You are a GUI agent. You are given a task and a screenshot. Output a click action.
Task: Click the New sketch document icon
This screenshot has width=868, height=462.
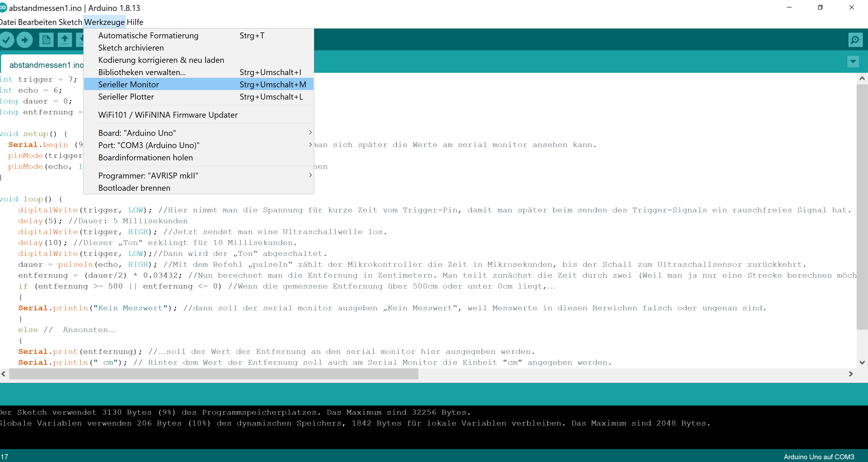tap(46, 40)
